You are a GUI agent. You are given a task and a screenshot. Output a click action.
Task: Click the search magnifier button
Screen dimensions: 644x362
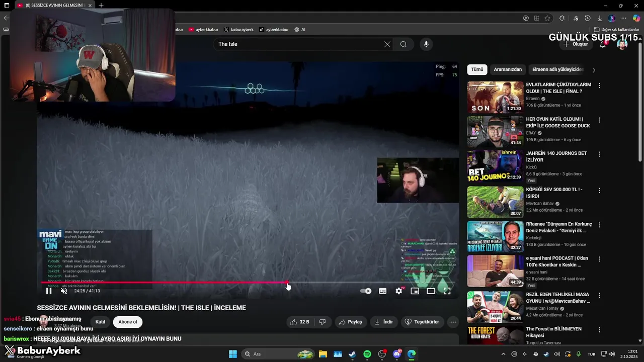[404, 44]
